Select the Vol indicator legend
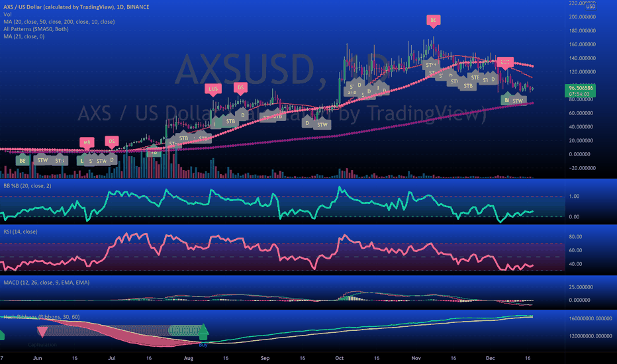Screen dimensions: 617x364 pos(7,14)
